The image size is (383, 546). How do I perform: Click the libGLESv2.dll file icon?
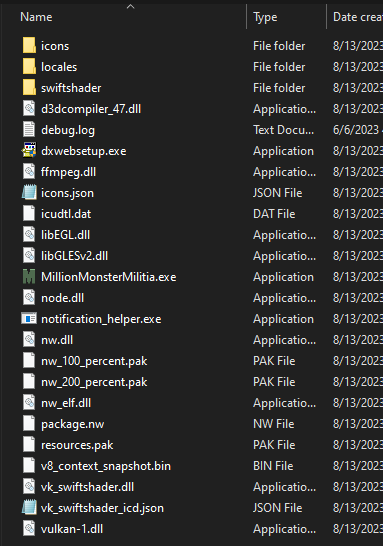29,256
